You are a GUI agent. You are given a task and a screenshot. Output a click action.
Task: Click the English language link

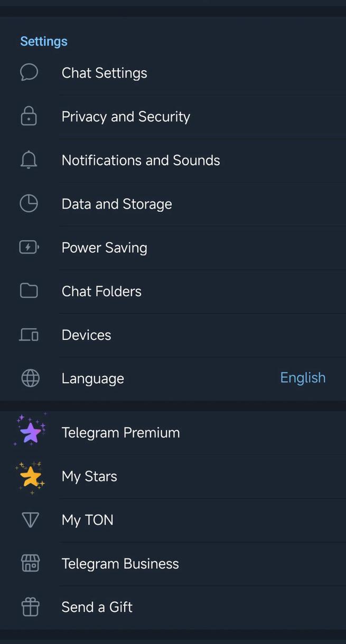[303, 378]
